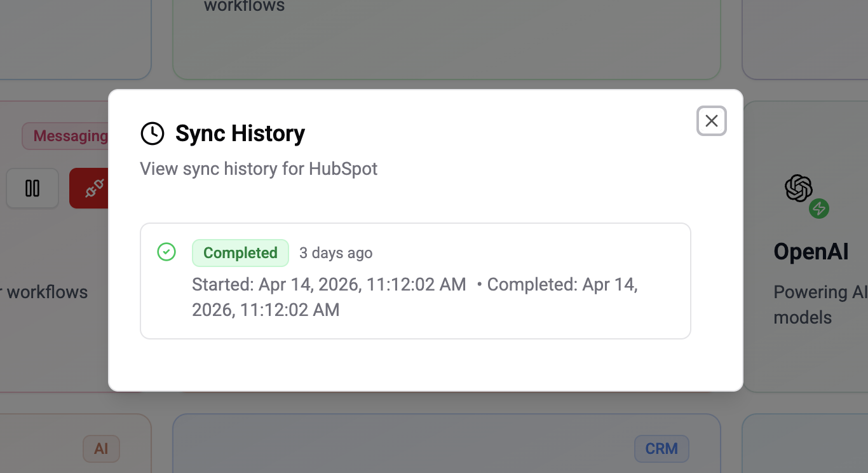
Task: Click the green checkmark circle next to Completed
Action: (x=166, y=252)
